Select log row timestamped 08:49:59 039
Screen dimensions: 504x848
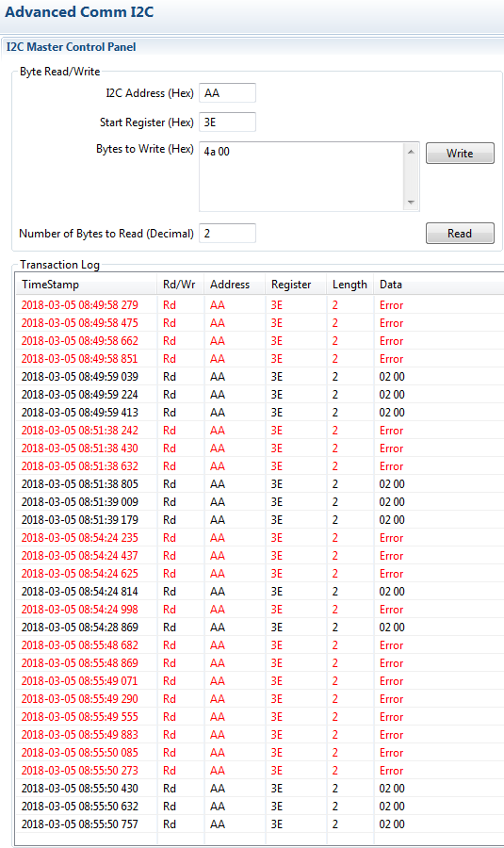[260, 376]
